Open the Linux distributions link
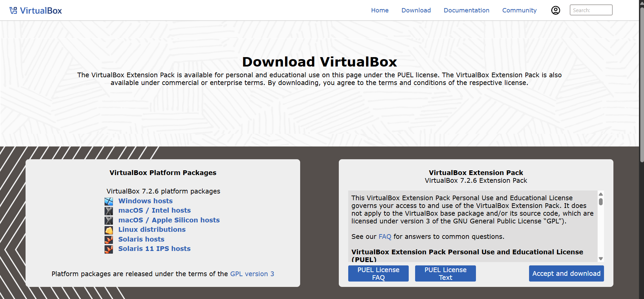644x299 pixels. 152,229
